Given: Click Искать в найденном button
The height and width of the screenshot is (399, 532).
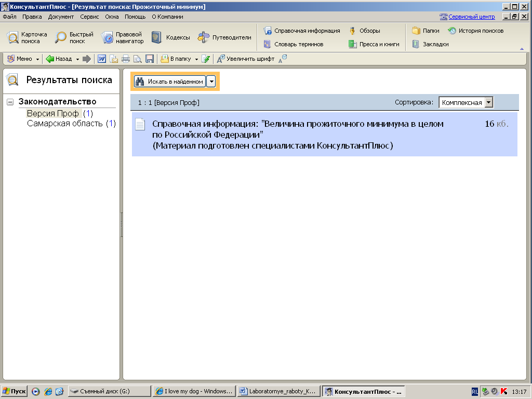Looking at the screenshot, I should coord(170,82).
